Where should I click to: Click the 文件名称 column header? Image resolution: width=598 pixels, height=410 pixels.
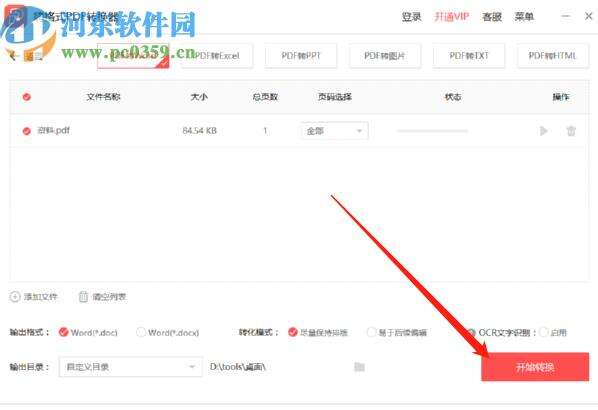pyautogui.click(x=103, y=97)
